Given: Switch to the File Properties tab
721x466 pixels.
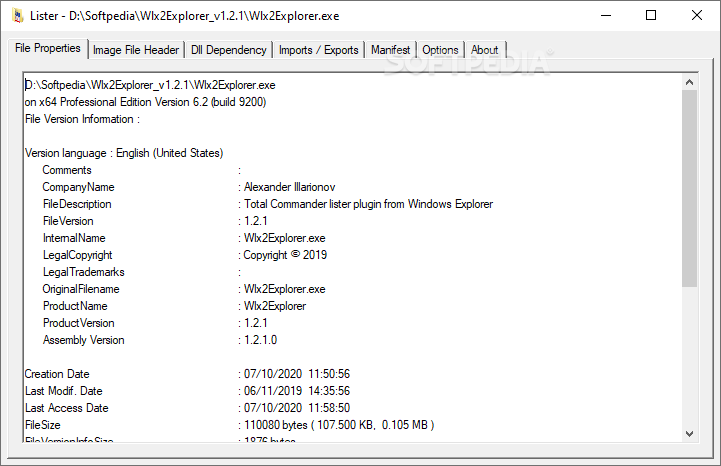Looking at the screenshot, I should point(48,48).
